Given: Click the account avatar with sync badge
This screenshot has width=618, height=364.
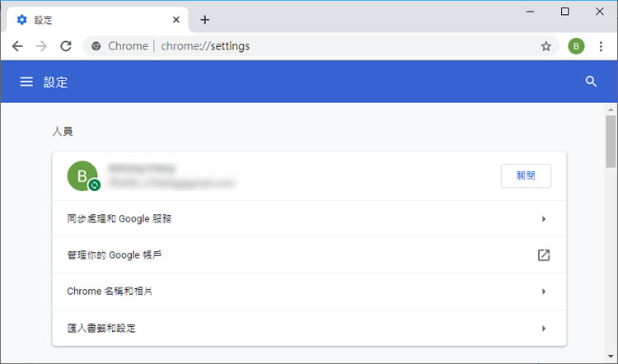Looking at the screenshot, I should [83, 175].
